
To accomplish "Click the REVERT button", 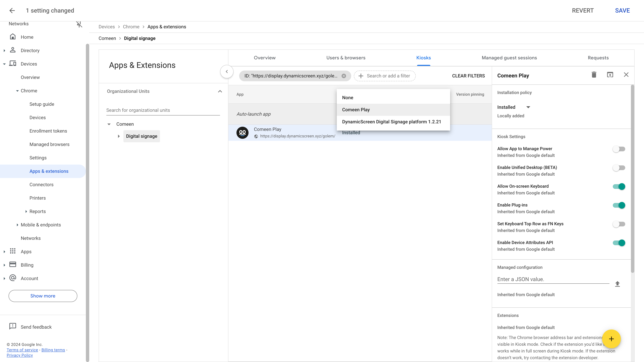I will tap(583, 11).
